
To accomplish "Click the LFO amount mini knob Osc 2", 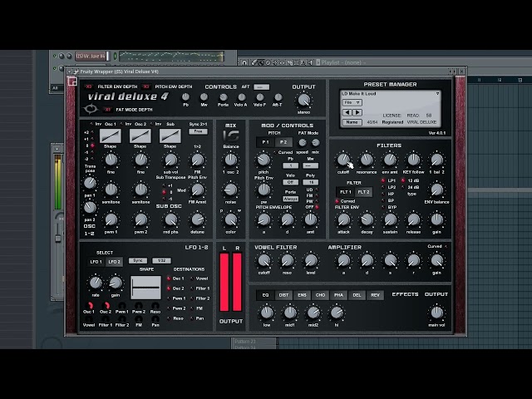I will point(106,305).
